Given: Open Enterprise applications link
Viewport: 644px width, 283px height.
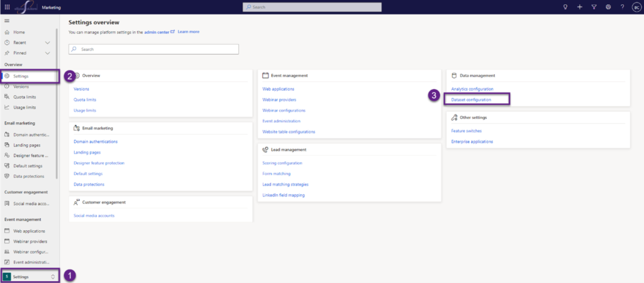Looking at the screenshot, I should click(472, 141).
